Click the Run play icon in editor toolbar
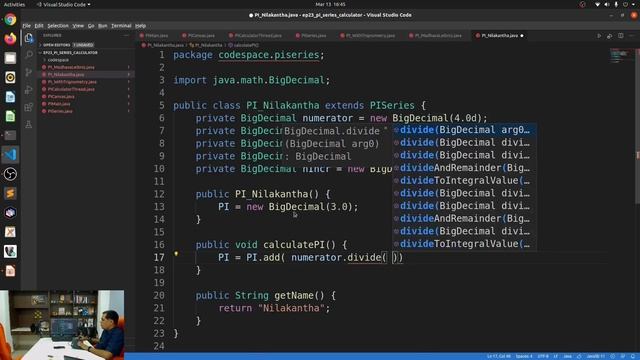640x360 pixels. (x=599, y=36)
